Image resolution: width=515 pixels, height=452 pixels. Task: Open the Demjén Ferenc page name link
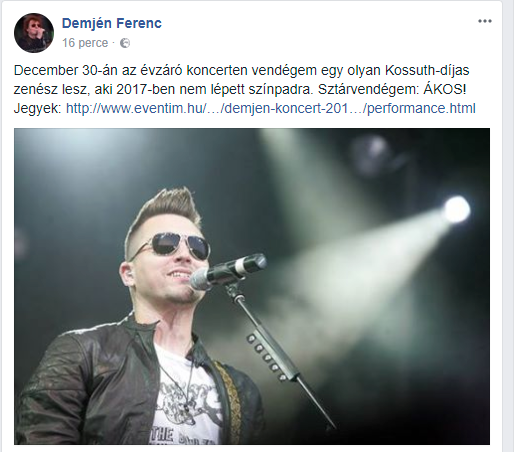point(112,23)
